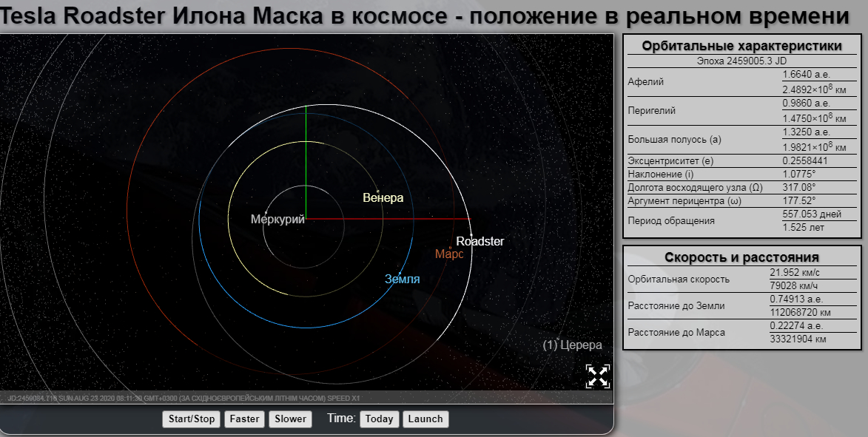
Task: Click the Slower speed button
Action: [x=290, y=419]
